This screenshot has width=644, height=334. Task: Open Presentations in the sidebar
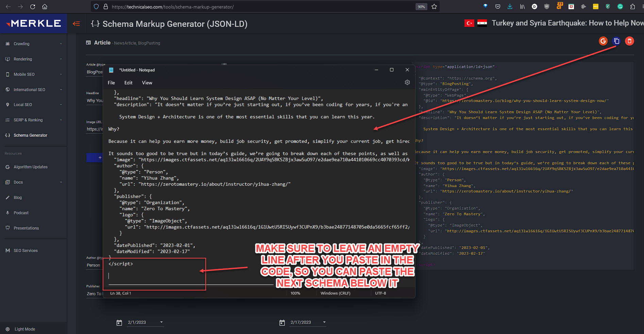(26, 228)
